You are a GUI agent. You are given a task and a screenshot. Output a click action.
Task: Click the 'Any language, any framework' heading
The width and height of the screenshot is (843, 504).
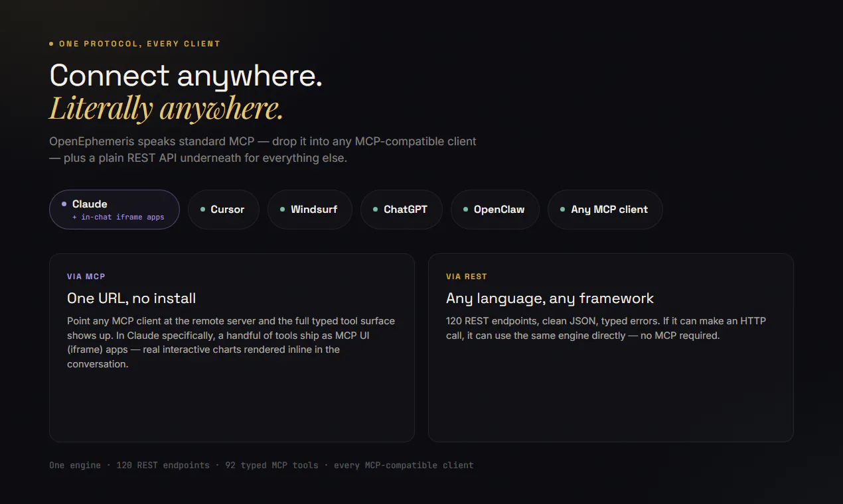click(550, 298)
